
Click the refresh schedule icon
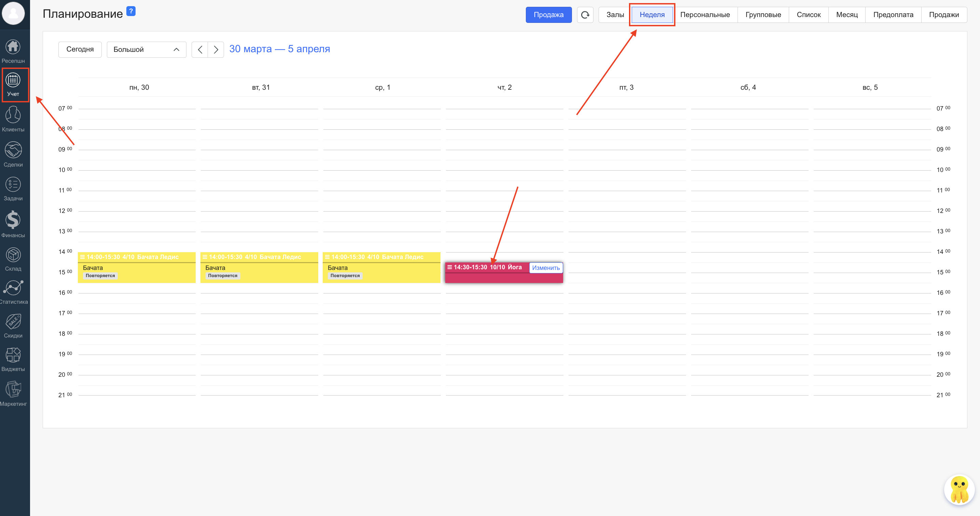[585, 15]
